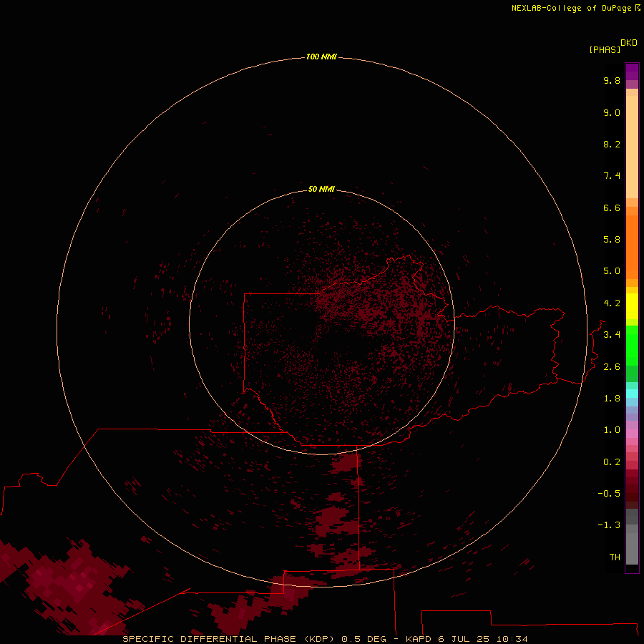Click SPECIFIC DIFFERENTIAL PHASE caption text
644x644 pixels.
tap(209, 639)
